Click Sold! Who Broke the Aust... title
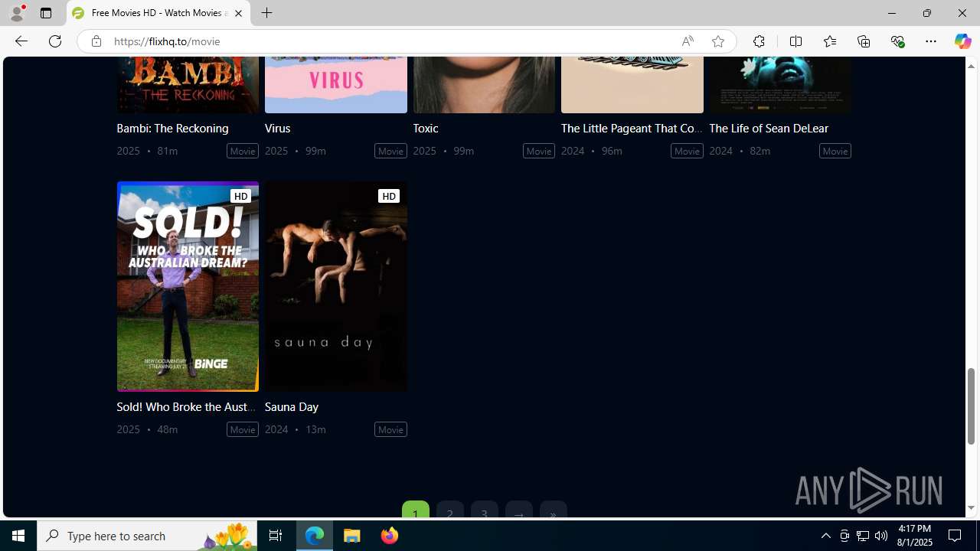Viewport: 980px width, 551px height. pyautogui.click(x=187, y=406)
